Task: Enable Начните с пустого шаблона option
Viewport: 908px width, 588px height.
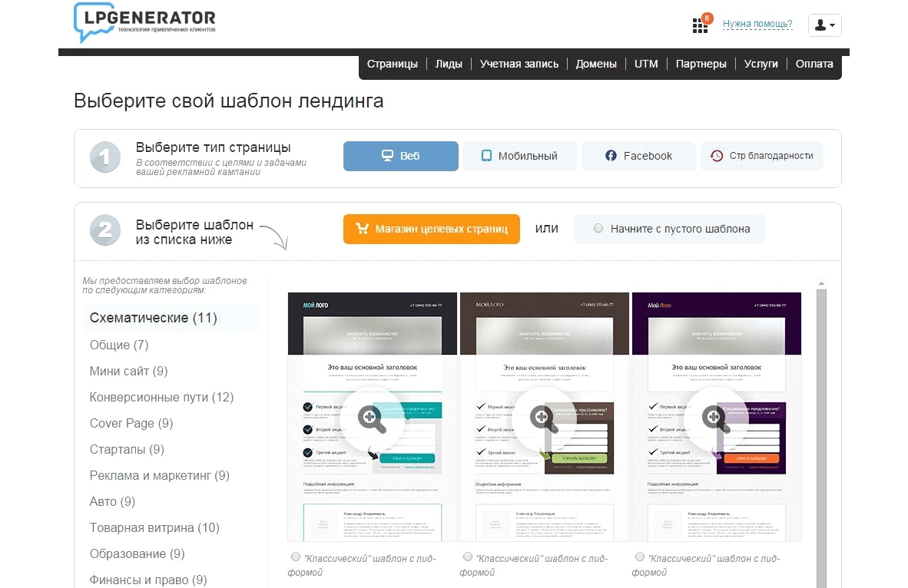Action: [x=598, y=229]
